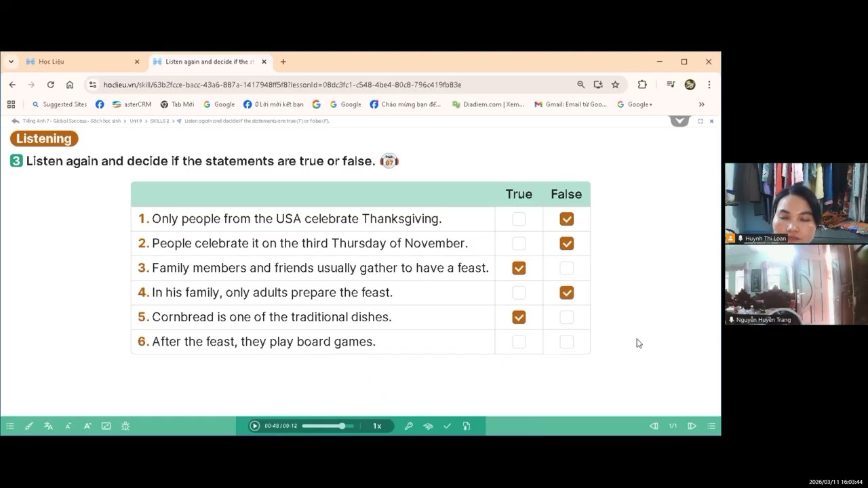Uncheck False for statement 2 third Thursday
The image size is (868, 488).
[x=566, y=243]
